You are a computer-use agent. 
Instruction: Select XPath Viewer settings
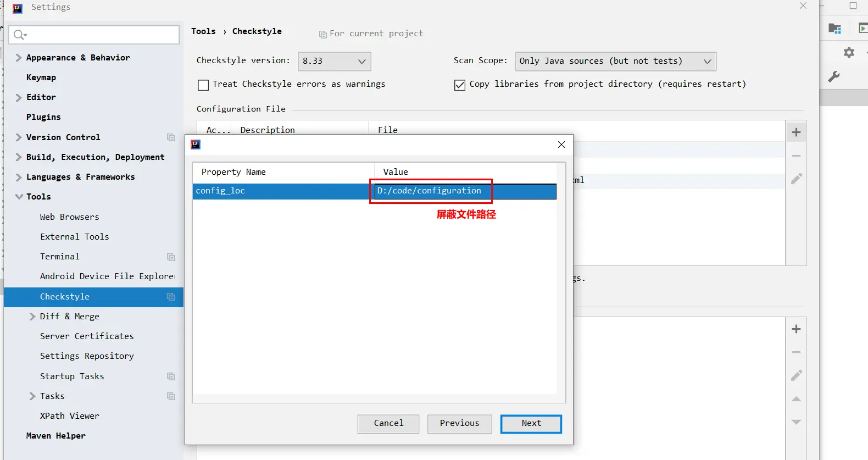tap(70, 416)
